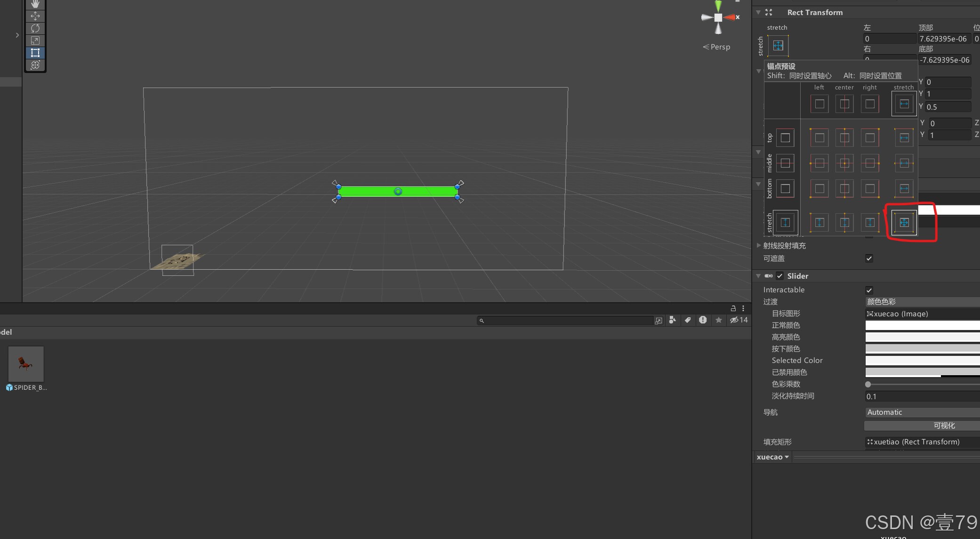Collapse the Slider component foldout

pyautogui.click(x=758, y=276)
